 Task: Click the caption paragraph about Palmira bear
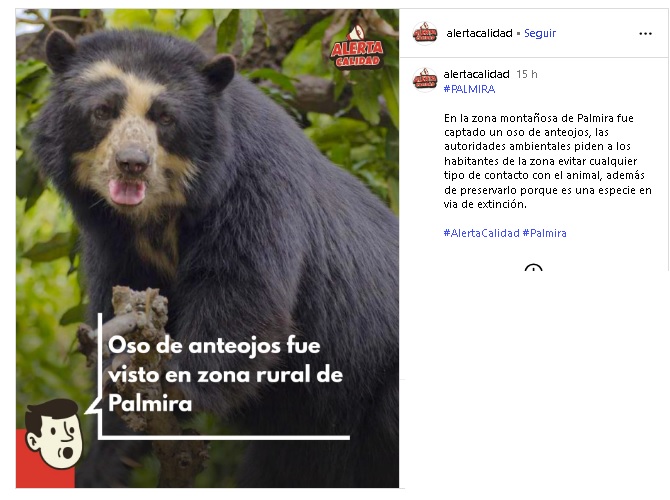pyautogui.click(x=547, y=161)
